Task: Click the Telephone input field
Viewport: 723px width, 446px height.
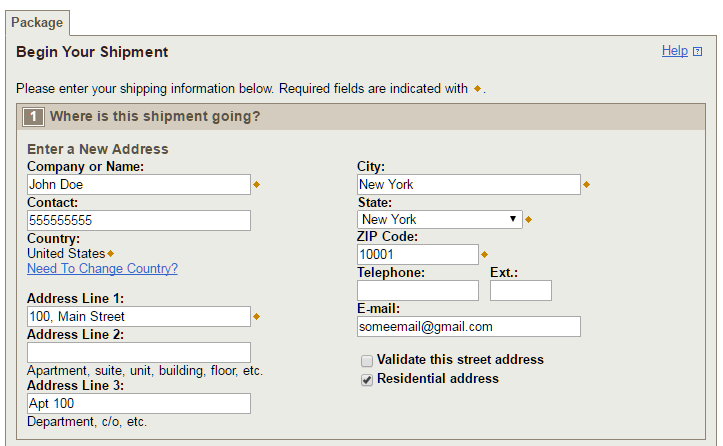Action: click(417, 291)
